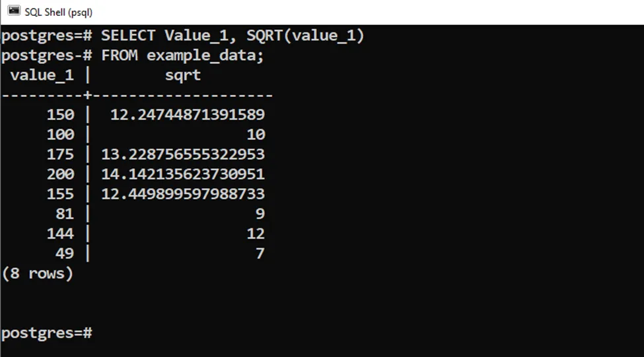Click the result 13.228756555322953
This screenshot has width=644, height=357.
pos(183,154)
